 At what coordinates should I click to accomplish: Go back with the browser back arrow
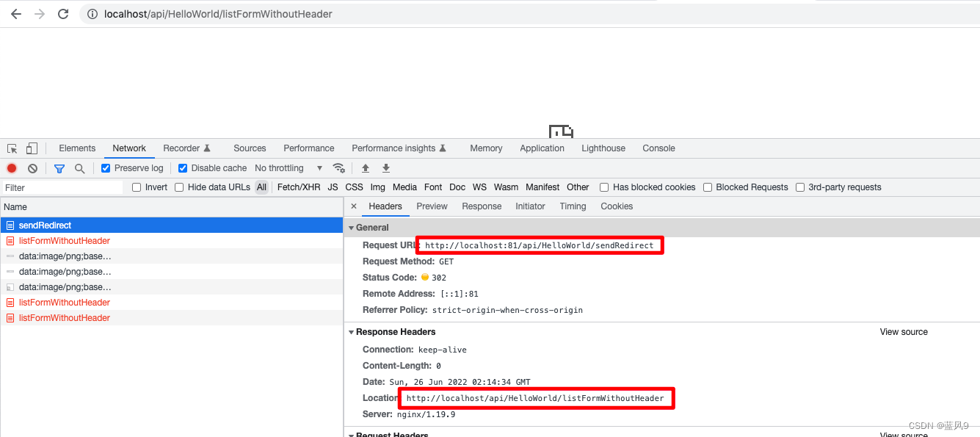click(15, 14)
